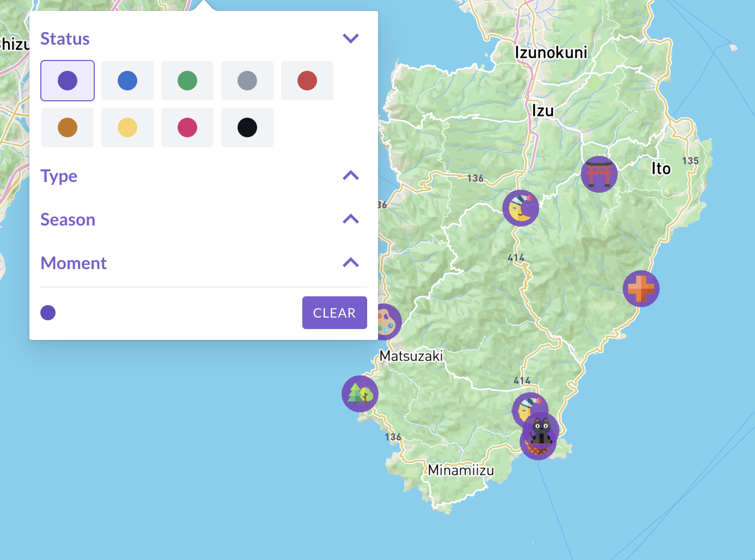This screenshot has height=560, width=755.
Task: Toggle the gray status filter
Action: pyautogui.click(x=247, y=81)
